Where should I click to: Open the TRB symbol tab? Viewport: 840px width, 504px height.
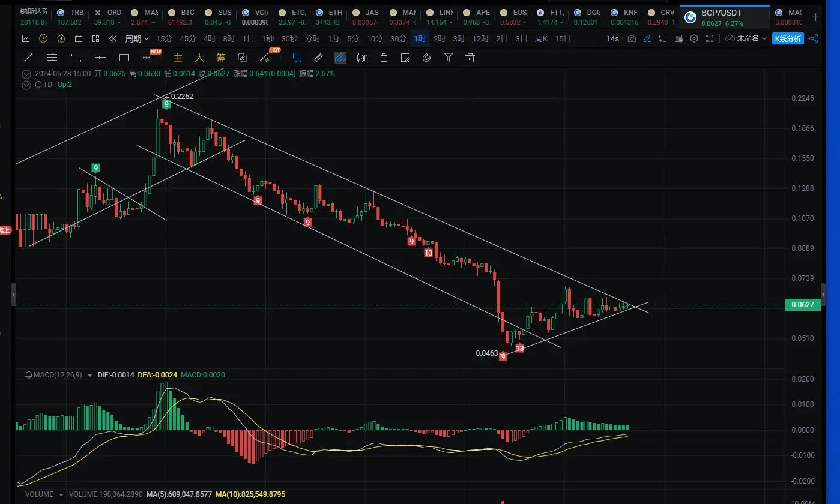(71, 17)
